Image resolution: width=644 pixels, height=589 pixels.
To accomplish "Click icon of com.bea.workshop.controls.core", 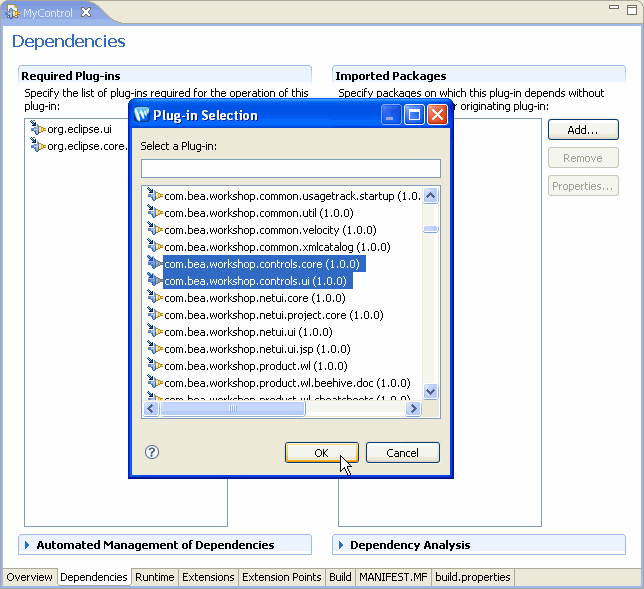I will point(155,263).
